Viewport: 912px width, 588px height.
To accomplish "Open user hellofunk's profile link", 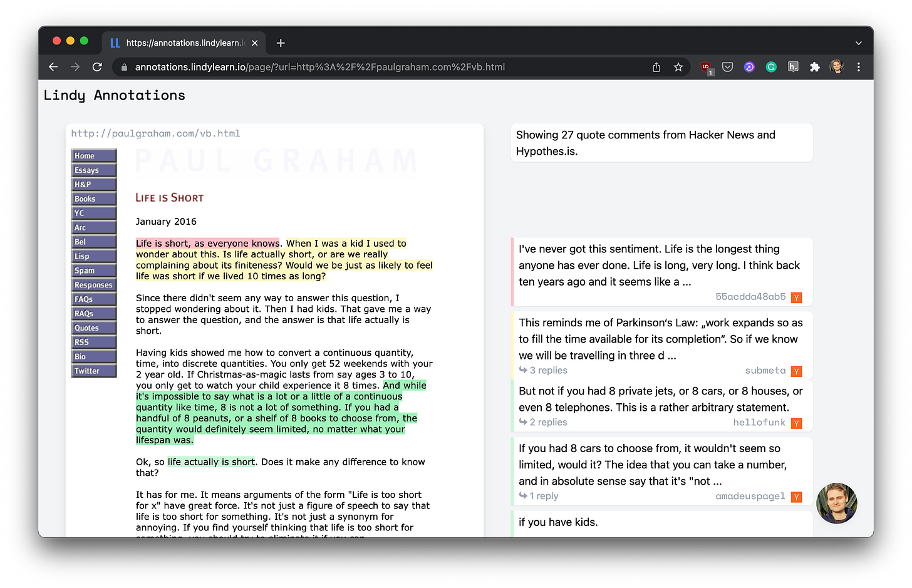I will click(759, 423).
